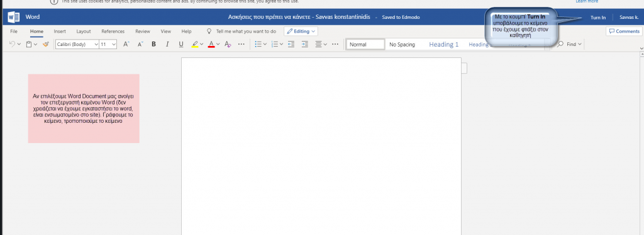Decrease paragraph indent
This screenshot has width=644, height=235.
tap(291, 44)
